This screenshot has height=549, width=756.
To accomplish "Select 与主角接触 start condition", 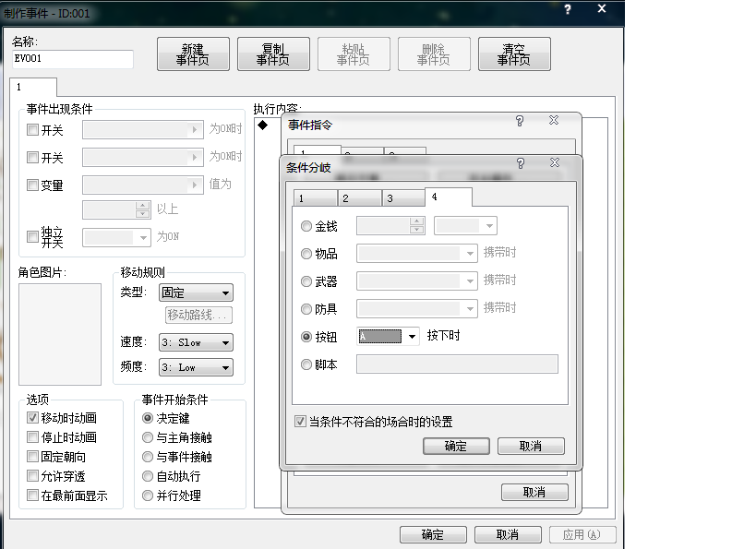I will 148,437.
